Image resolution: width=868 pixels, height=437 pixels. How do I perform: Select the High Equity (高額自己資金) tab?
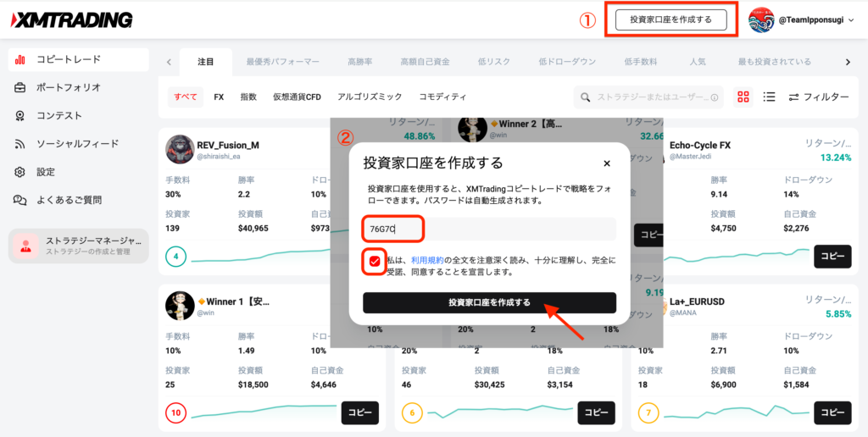[426, 62]
